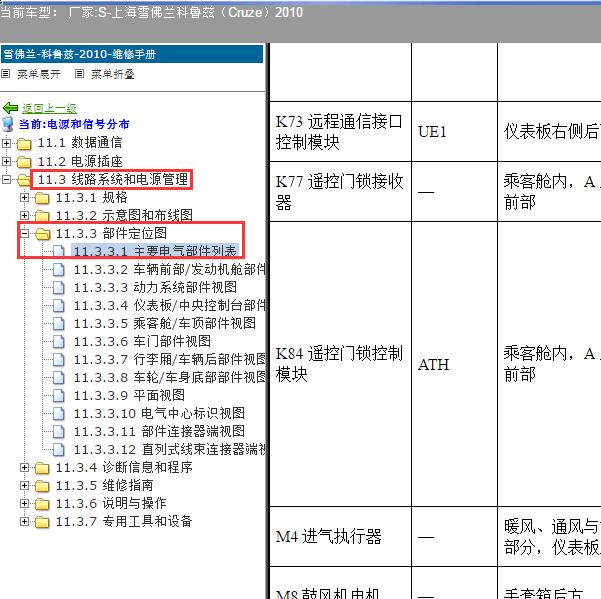Viewport: 601px width, 599px height.
Task: Click the page icon of 11.3.3.9 平面视图
Action: (59, 396)
